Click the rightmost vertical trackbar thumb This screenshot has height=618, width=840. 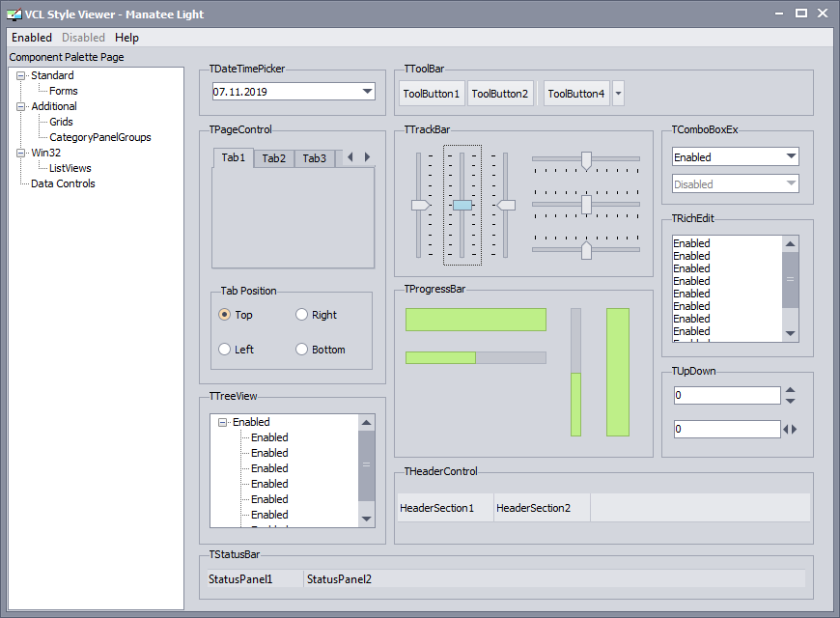(x=506, y=205)
